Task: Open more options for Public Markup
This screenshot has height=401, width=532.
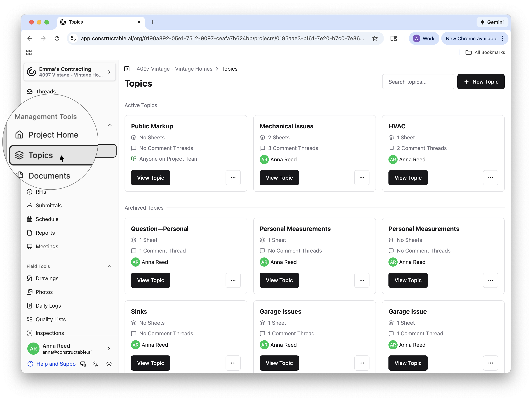Action: click(233, 178)
